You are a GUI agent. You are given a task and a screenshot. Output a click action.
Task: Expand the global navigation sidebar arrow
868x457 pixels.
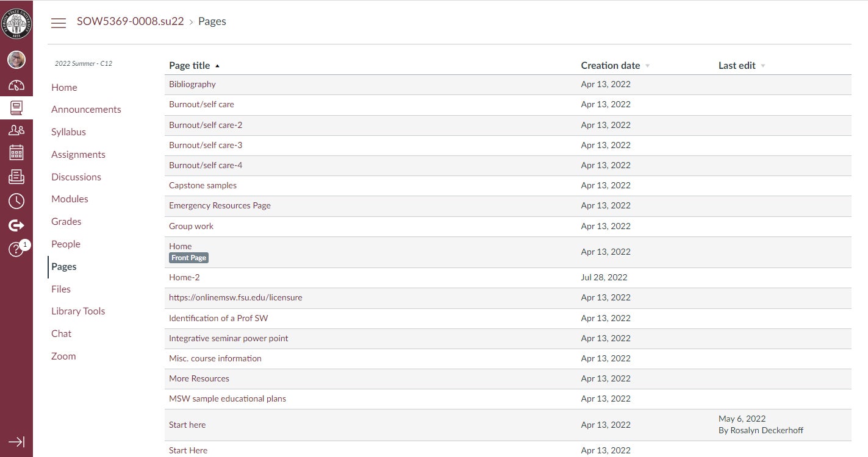pos(16,442)
